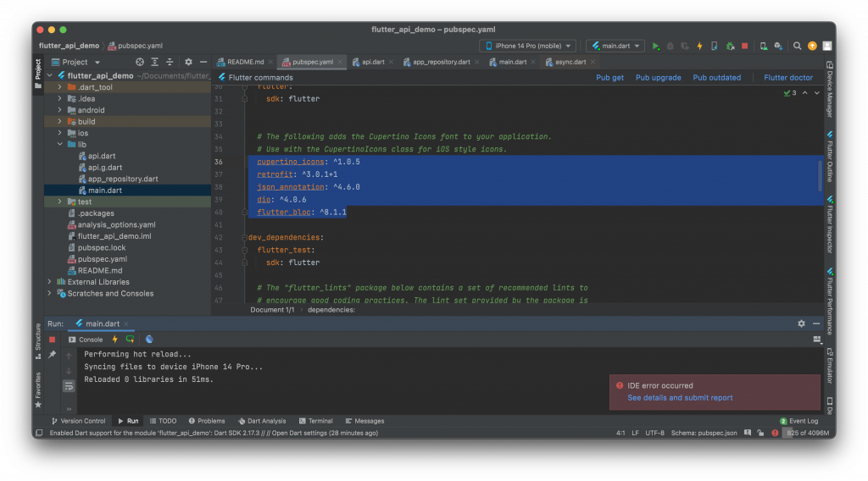This screenshot has height=481, width=868.
Task: Trigger Flutter Hot Reload lightning icon in top toolbar
Action: (699, 46)
